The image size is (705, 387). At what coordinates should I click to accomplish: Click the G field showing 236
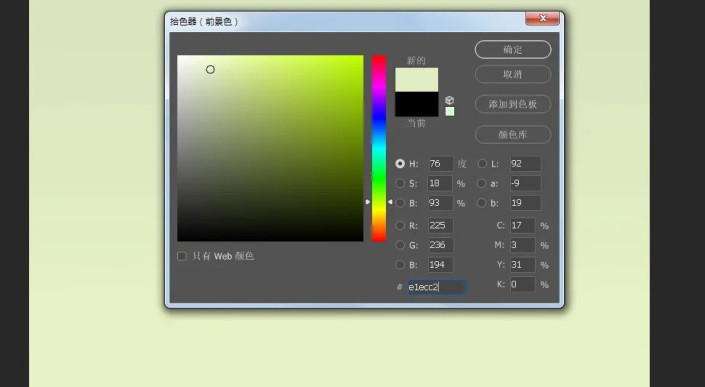pos(441,245)
